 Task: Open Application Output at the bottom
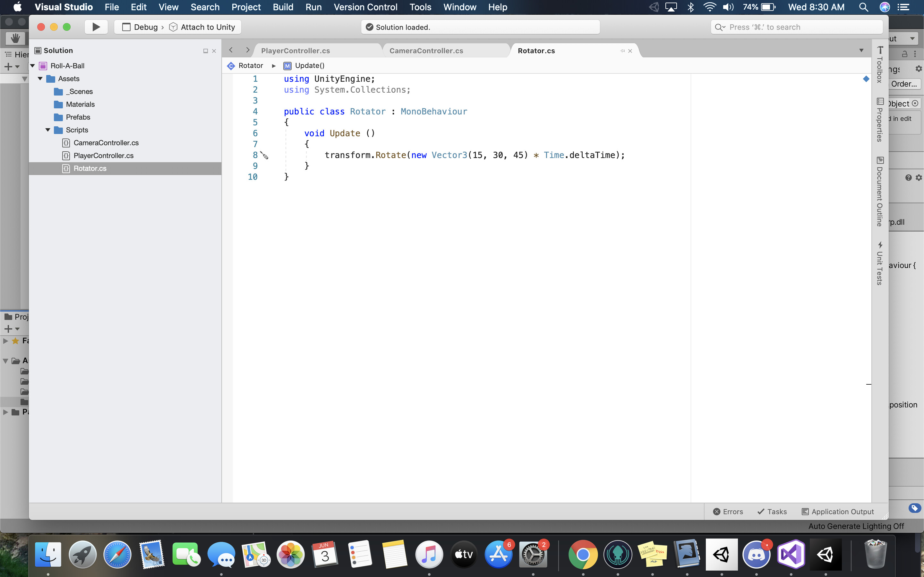point(837,511)
